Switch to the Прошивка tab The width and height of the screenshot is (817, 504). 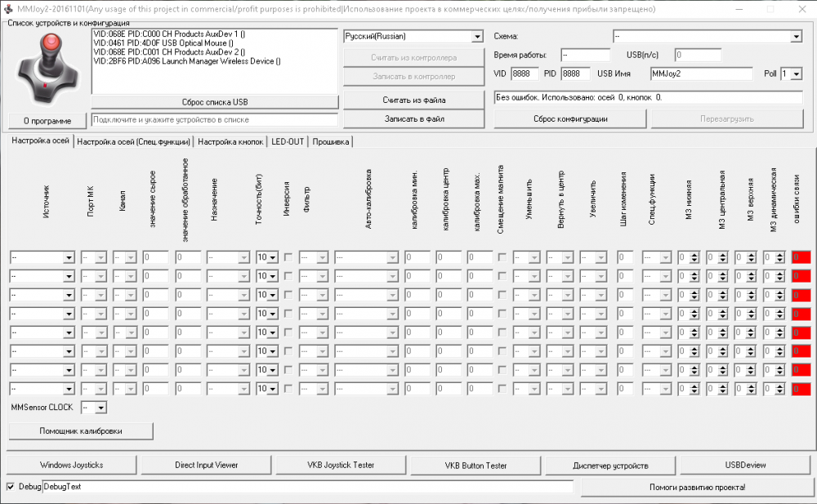330,140
